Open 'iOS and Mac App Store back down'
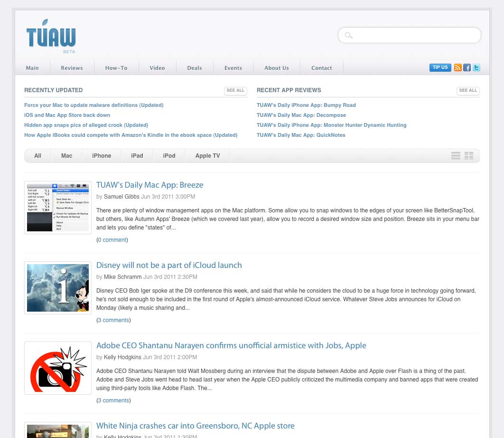504x438 pixels. [x=67, y=115]
